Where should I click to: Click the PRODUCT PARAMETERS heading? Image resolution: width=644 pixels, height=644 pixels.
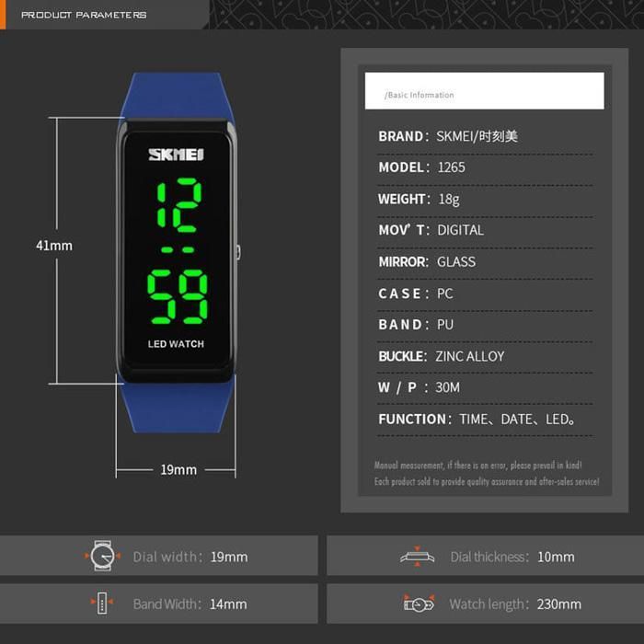84,15
